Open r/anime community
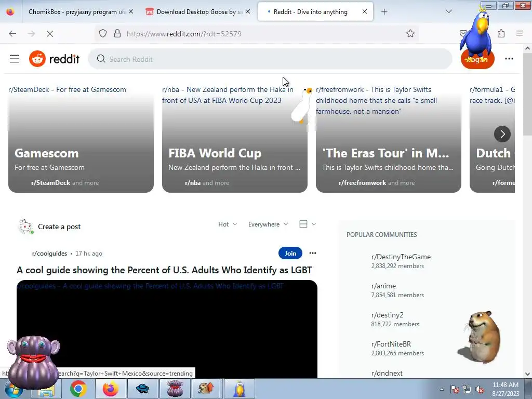This screenshot has height=399, width=532. point(383,286)
